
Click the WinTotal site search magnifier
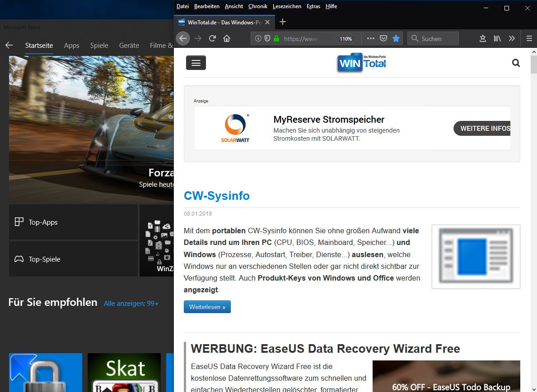[516, 63]
